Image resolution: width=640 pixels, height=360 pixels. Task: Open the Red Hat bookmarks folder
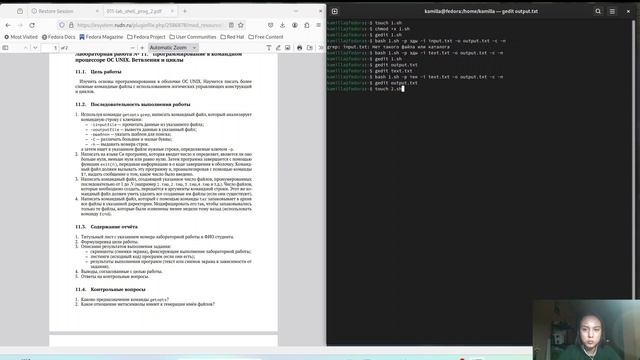[x=232, y=37]
